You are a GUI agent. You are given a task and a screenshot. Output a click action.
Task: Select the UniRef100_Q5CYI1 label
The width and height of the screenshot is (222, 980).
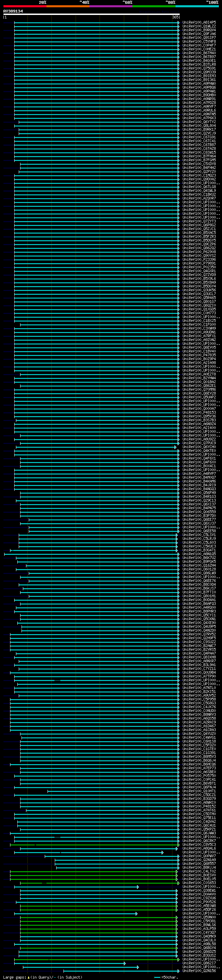199,615
